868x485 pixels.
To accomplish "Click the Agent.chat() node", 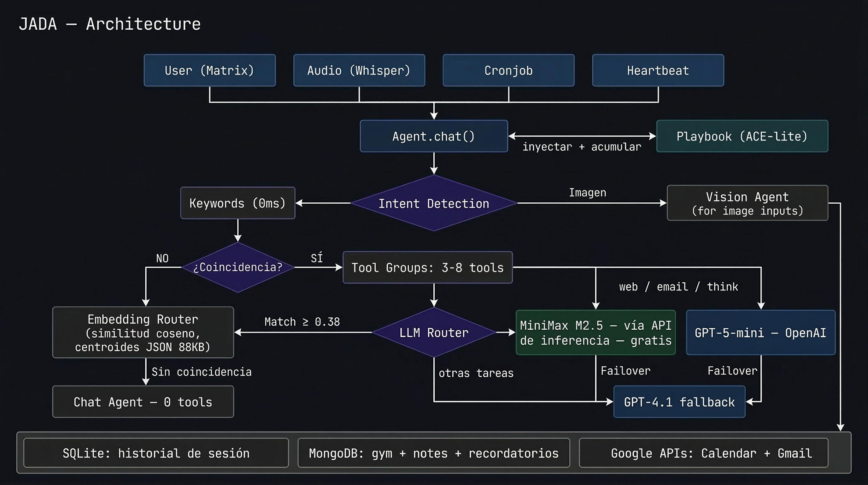I will [x=434, y=136].
